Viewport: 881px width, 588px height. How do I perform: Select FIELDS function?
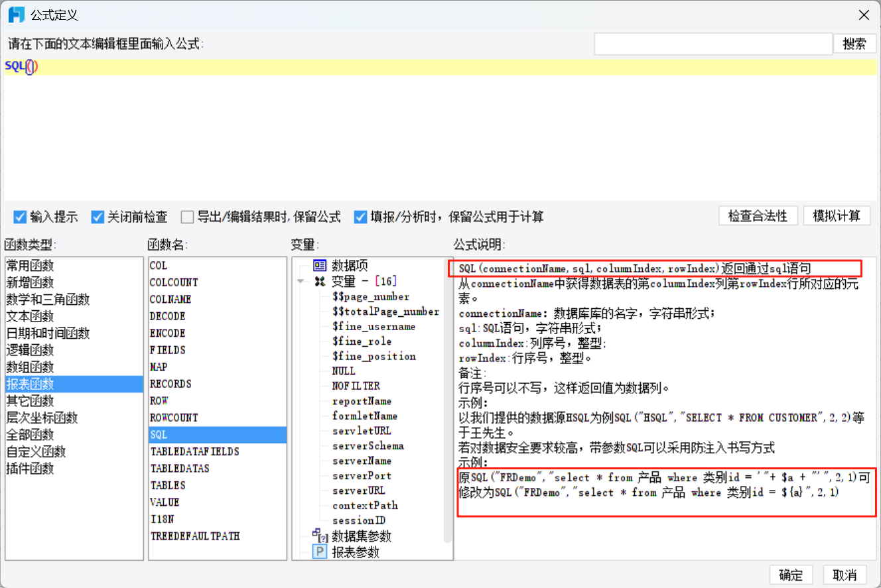[x=218, y=350]
